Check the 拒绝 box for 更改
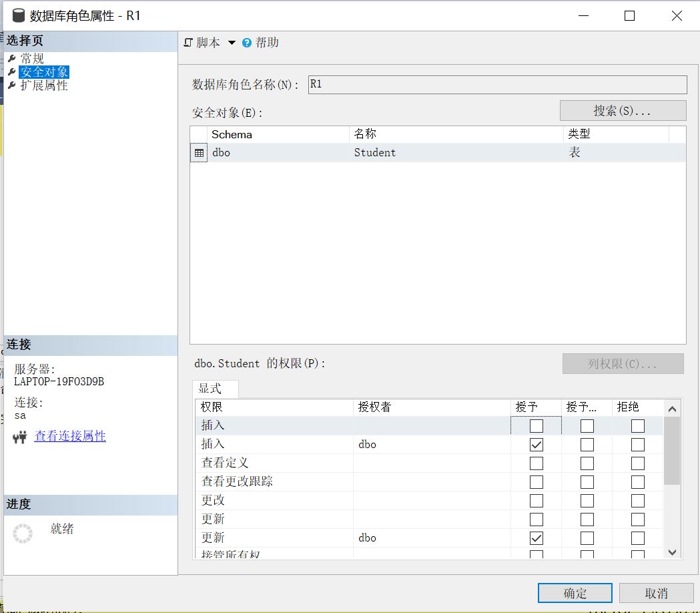 pyautogui.click(x=637, y=500)
